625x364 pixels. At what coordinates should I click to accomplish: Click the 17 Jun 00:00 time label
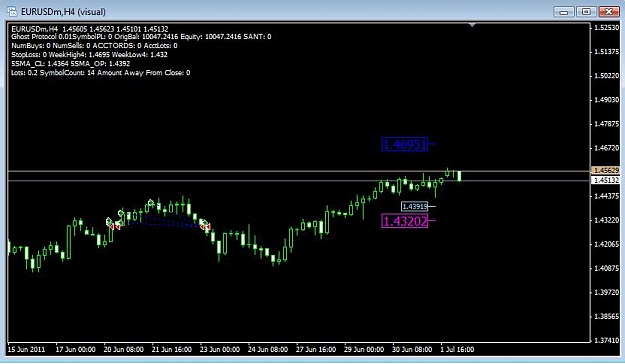click(x=75, y=349)
